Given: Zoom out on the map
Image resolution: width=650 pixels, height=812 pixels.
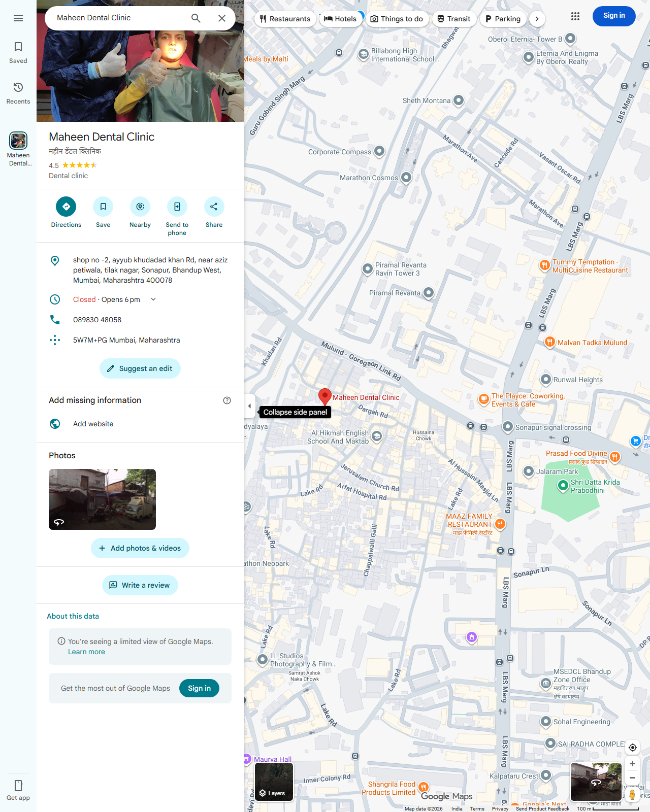Looking at the screenshot, I should click(x=633, y=777).
